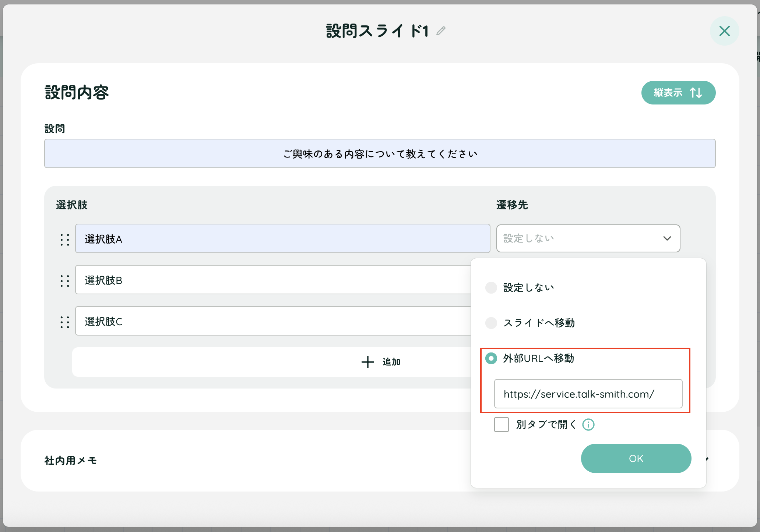
Task: Click the info icon next to 別タブで開く
Action: point(588,425)
